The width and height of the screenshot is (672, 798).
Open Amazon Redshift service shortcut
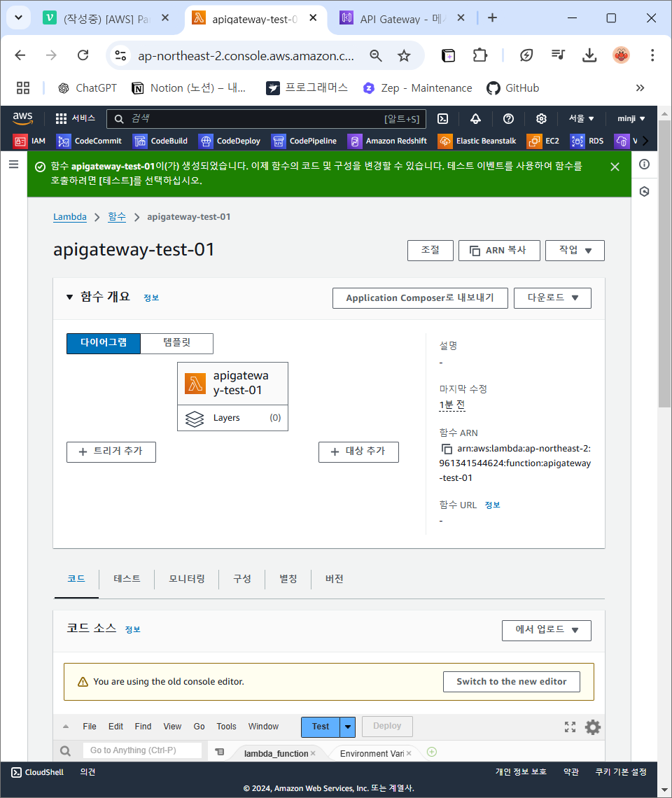(387, 141)
